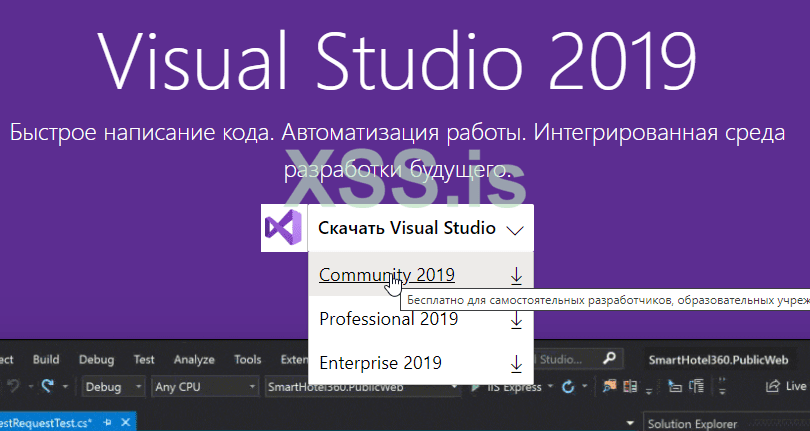The width and height of the screenshot is (810, 431).
Task: Open the Debug menu
Action: click(96, 359)
